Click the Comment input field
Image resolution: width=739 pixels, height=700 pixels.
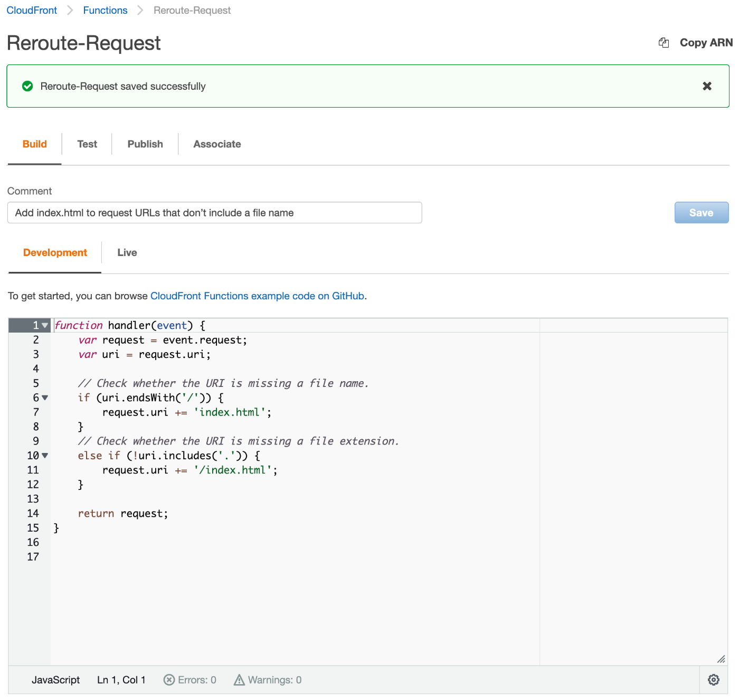215,213
